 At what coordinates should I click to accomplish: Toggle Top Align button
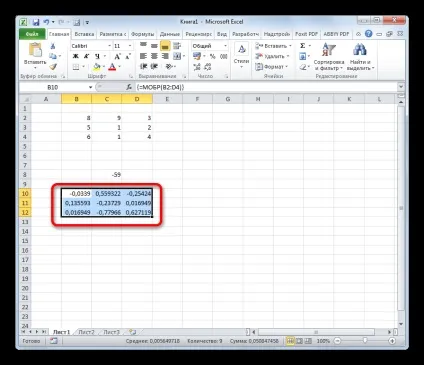(143, 46)
